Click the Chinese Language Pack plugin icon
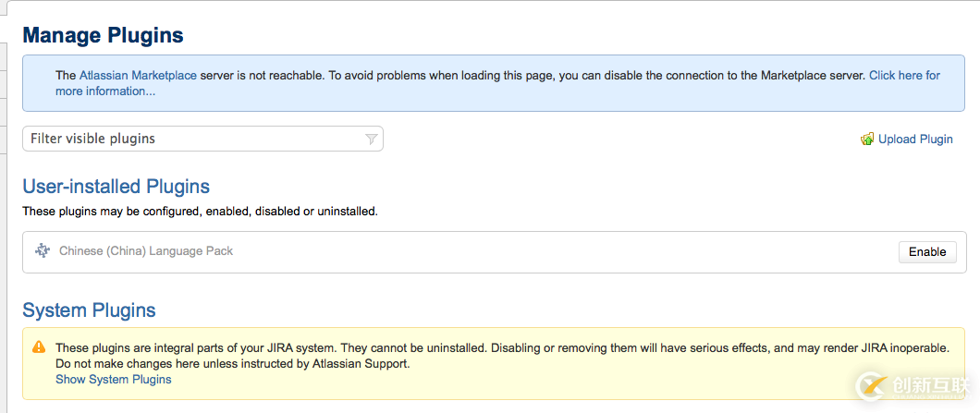Viewport: 980px width, 413px height. click(x=42, y=251)
